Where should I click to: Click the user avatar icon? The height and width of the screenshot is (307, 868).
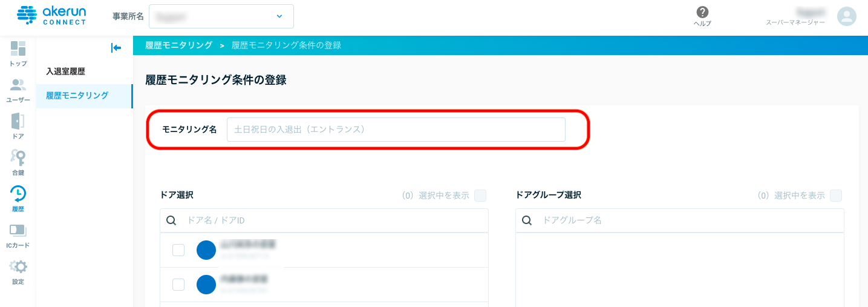click(x=847, y=16)
